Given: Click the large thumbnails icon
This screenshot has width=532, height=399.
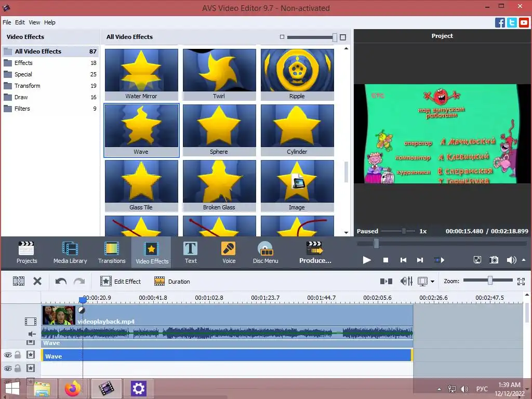Looking at the screenshot, I should click(x=343, y=37).
